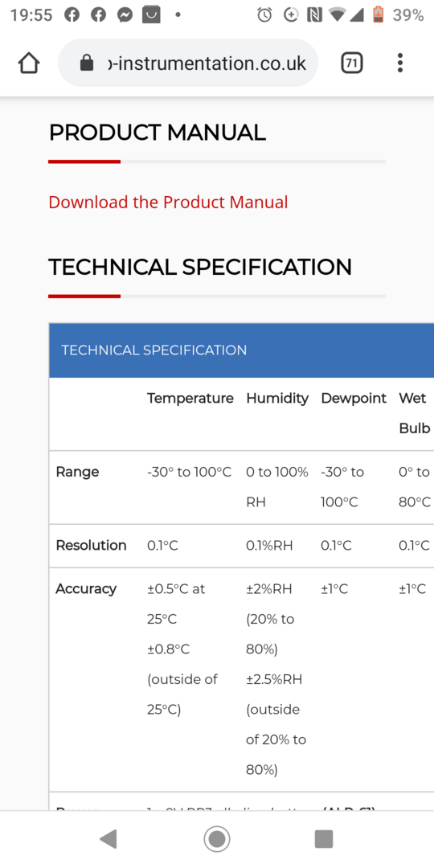This screenshot has height=868, width=434.
Task: Select the Temperature column header
Action: click(190, 398)
